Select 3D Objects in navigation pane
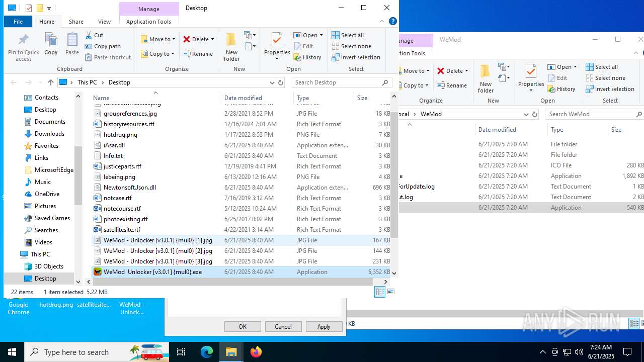This screenshot has height=362, width=644. point(49,266)
